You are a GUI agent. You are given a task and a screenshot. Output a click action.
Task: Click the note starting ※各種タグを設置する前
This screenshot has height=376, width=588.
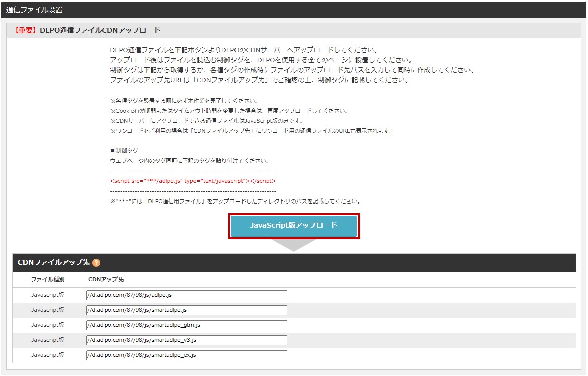[x=184, y=101]
